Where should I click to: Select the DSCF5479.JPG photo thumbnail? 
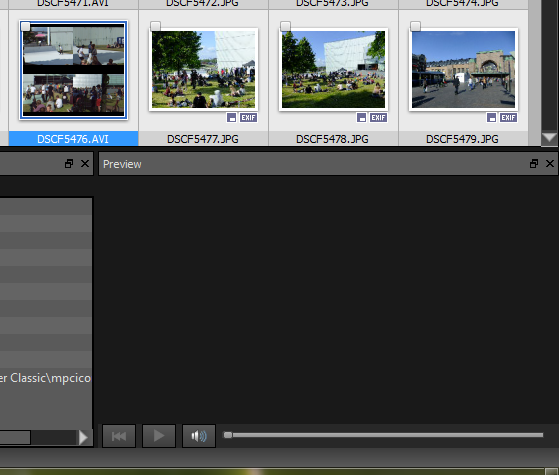click(x=463, y=70)
